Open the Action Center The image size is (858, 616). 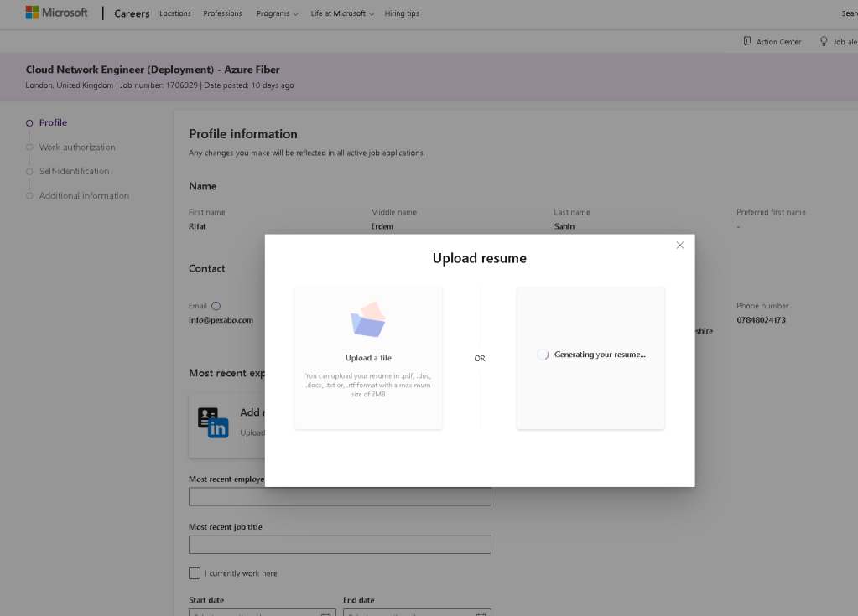click(x=772, y=42)
